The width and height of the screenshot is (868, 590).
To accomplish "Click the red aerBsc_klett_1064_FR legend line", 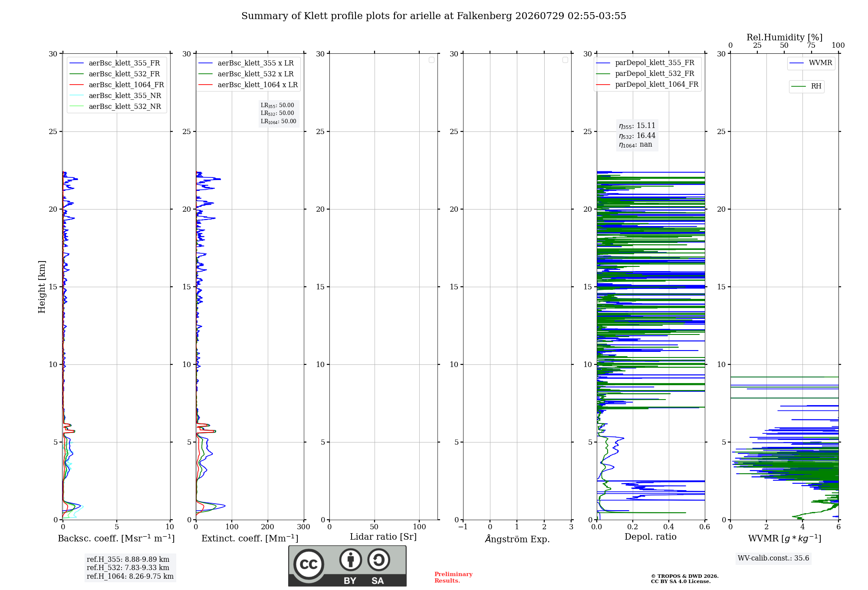I will tap(77, 85).
